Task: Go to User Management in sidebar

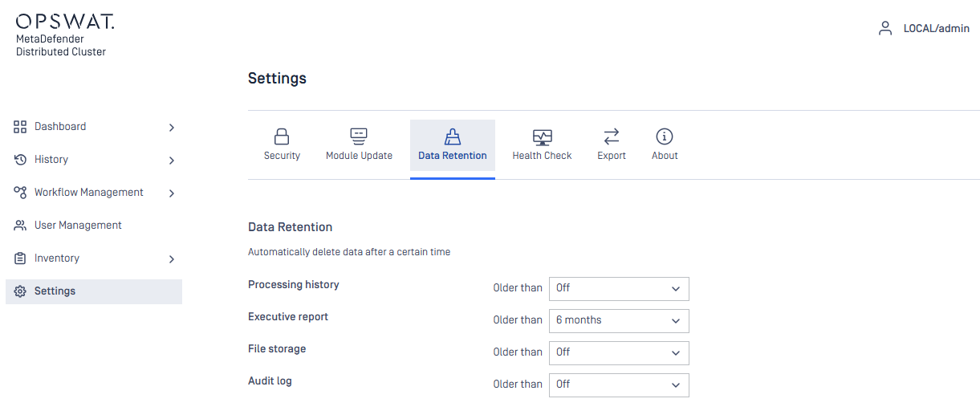Action: [78, 226]
